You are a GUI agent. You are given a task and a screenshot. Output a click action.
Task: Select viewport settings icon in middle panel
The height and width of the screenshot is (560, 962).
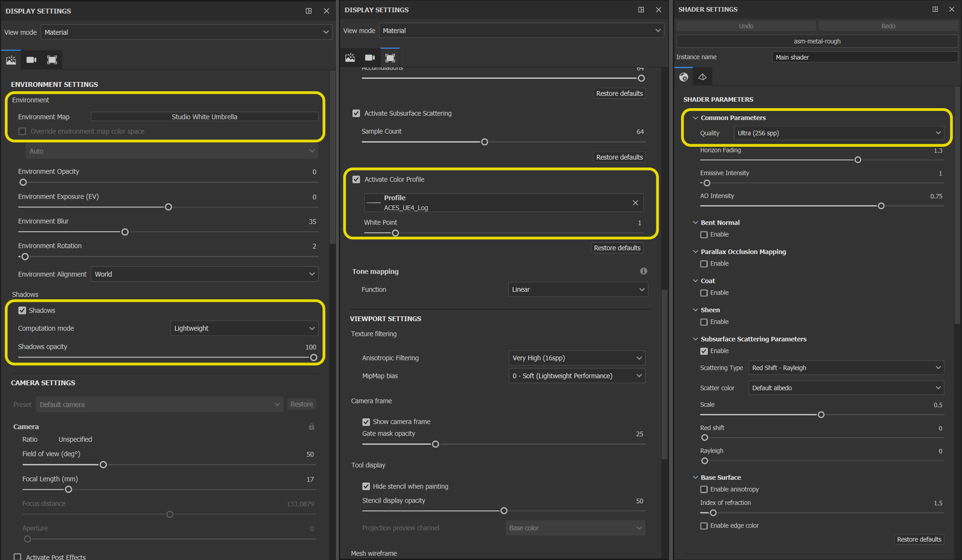pyautogui.click(x=390, y=58)
